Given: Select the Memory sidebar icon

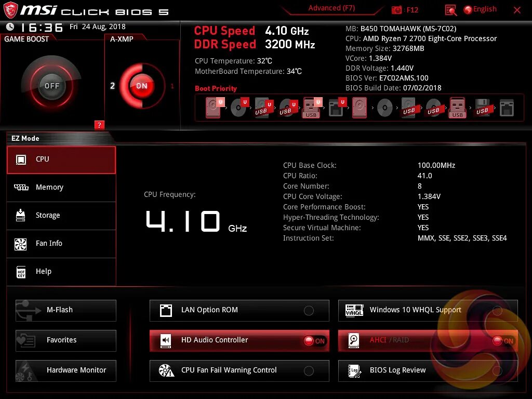Looking at the screenshot, I should click(x=21, y=187).
